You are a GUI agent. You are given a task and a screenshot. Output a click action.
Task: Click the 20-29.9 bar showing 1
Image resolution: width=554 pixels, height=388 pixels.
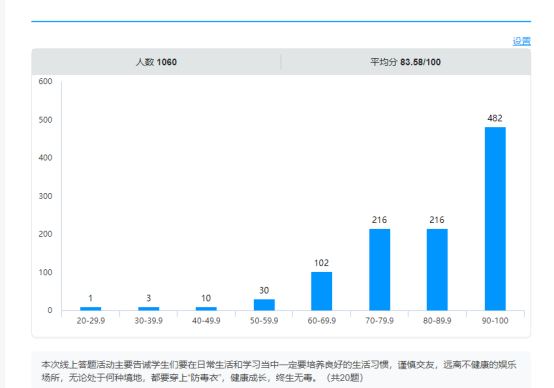tap(90, 308)
